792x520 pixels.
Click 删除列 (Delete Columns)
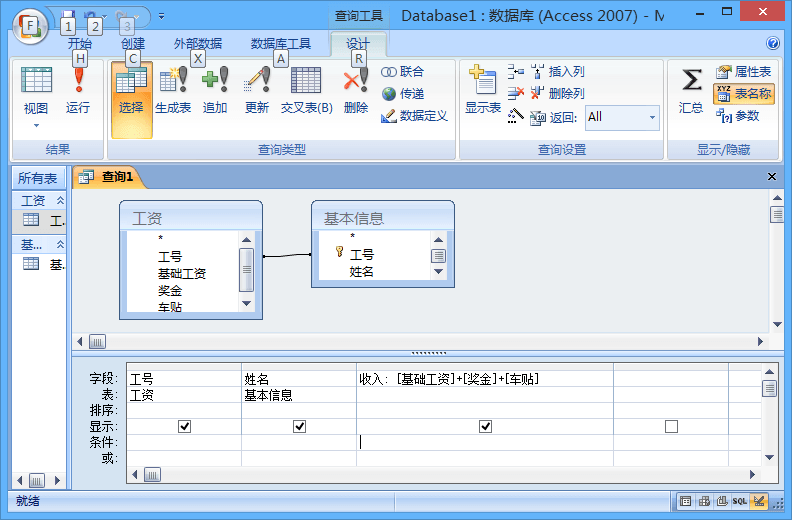[x=558, y=93]
